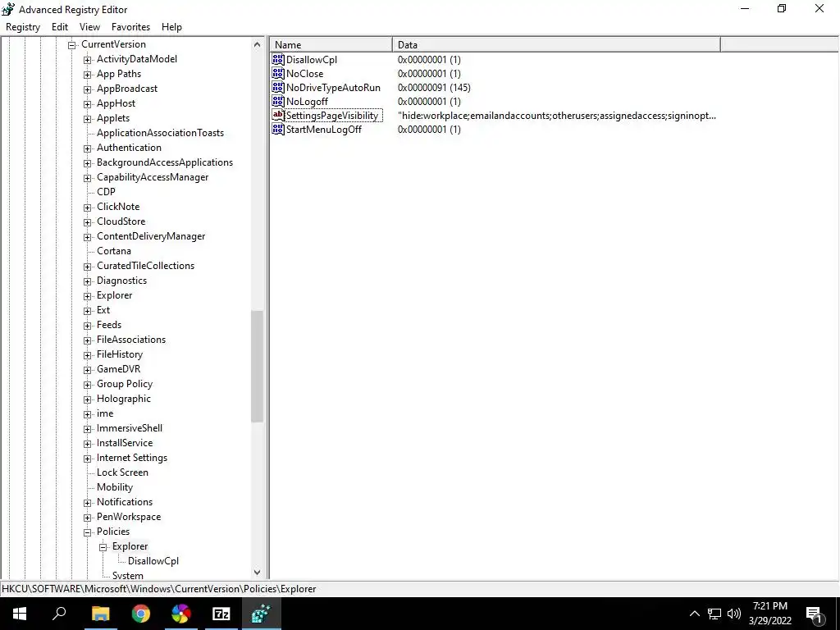Collapse the CurrentVersion tree node
This screenshot has width=840, height=630.
point(72,45)
